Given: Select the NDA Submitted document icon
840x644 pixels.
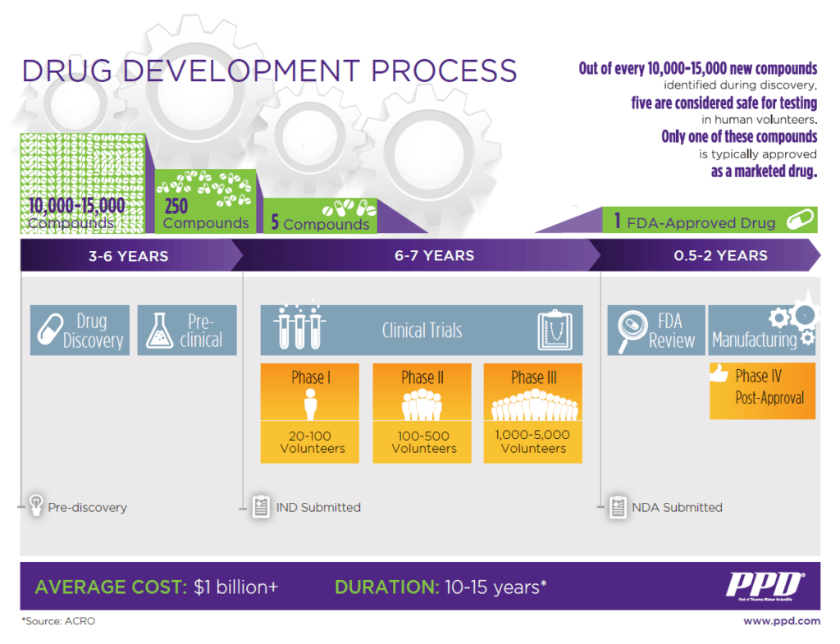Looking at the screenshot, I should coord(617,507).
